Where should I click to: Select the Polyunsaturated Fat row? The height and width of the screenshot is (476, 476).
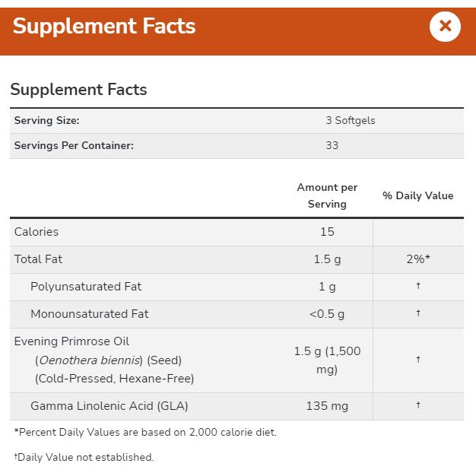[x=86, y=287]
